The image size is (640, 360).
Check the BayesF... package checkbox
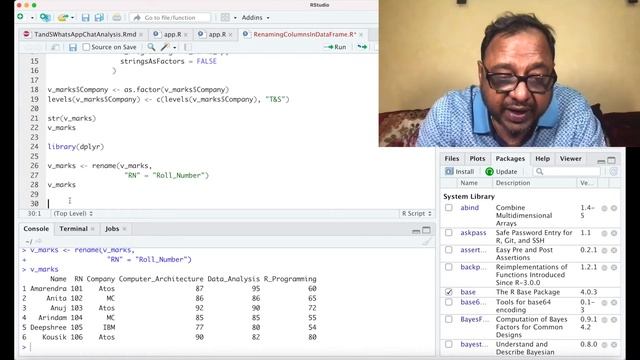pyautogui.click(x=449, y=319)
